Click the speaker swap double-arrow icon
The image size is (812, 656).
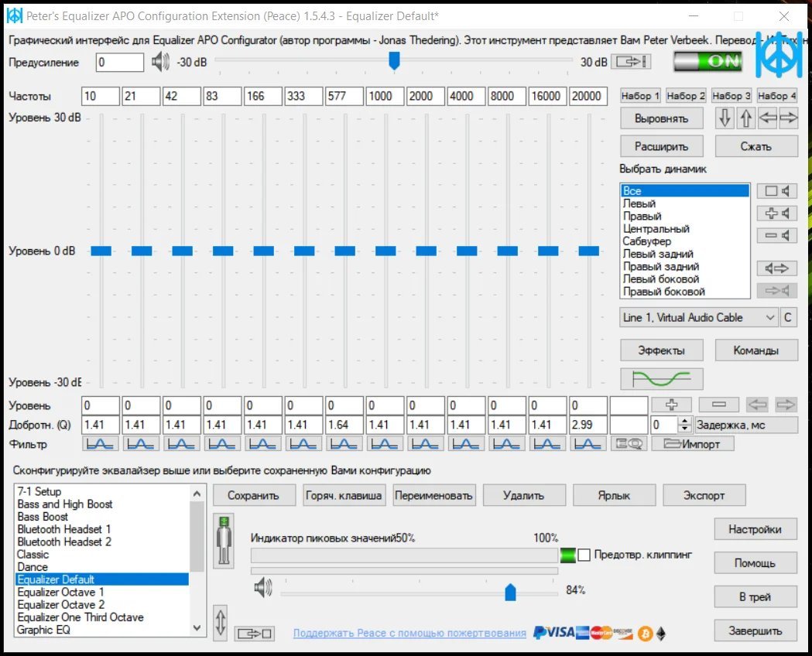pyautogui.click(x=777, y=268)
